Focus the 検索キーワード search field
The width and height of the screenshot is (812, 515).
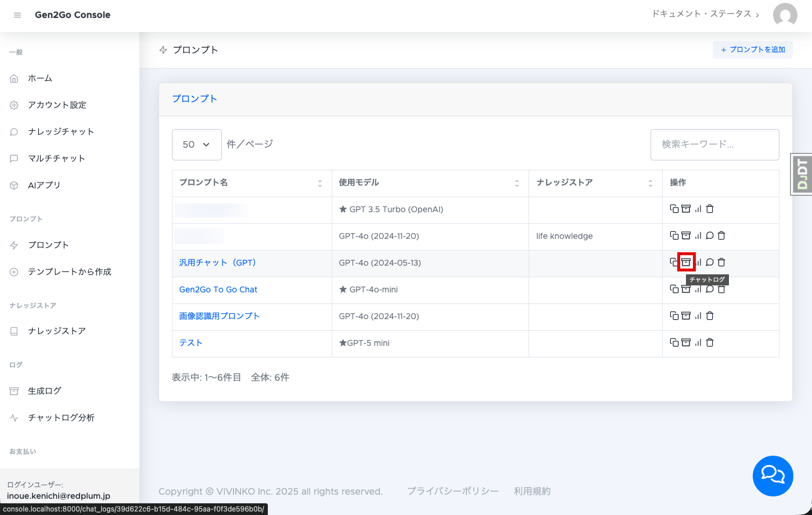coord(714,144)
